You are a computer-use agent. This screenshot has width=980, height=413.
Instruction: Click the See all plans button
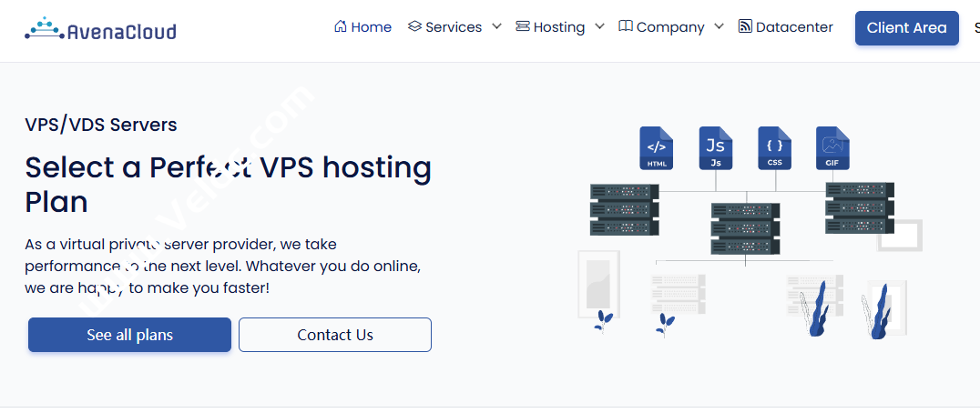pyautogui.click(x=129, y=335)
